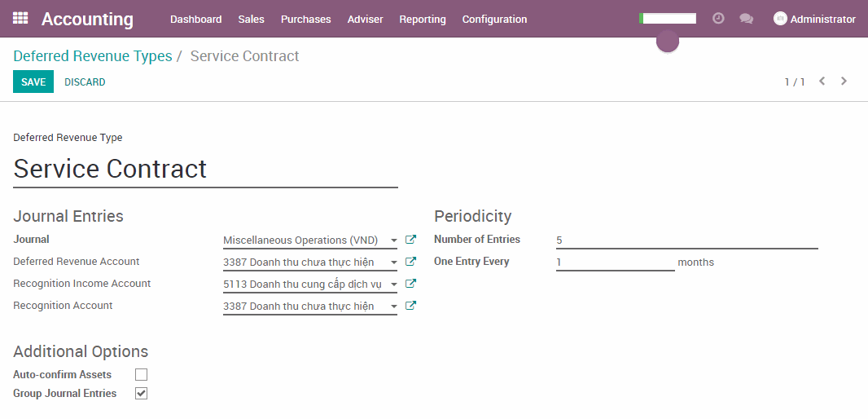
Task: Open the Purchases menu
Action: point(305,19)
